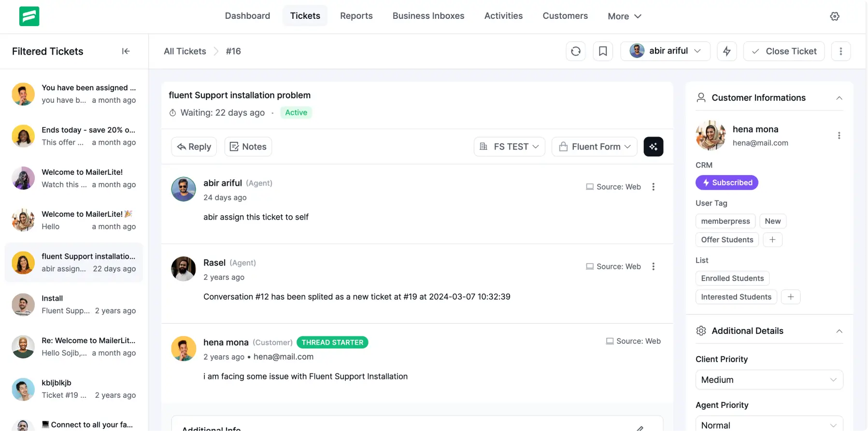Bookmark this ticket
The height and width of the screenshot is (431, 868).
[603, 51]
